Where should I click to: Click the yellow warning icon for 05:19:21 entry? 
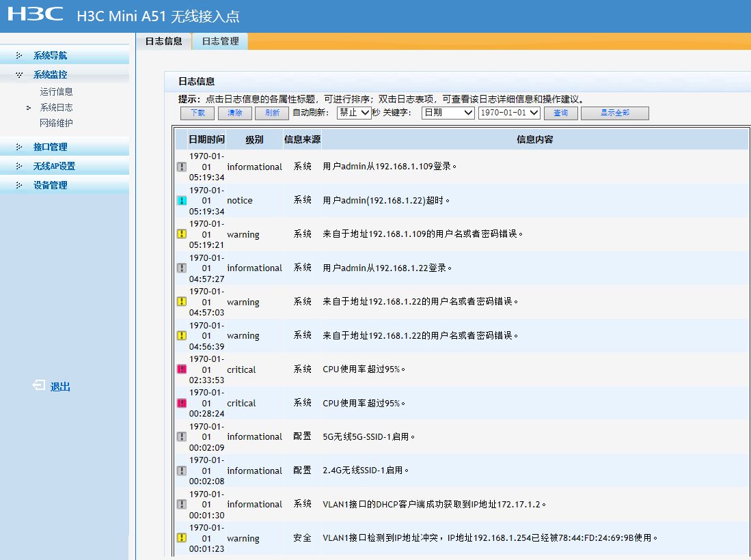[182, 234]
